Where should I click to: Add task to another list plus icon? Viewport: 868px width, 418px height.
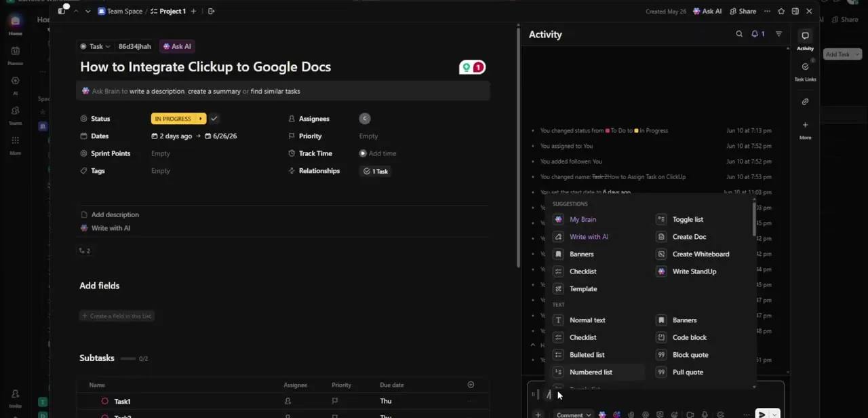193,12
